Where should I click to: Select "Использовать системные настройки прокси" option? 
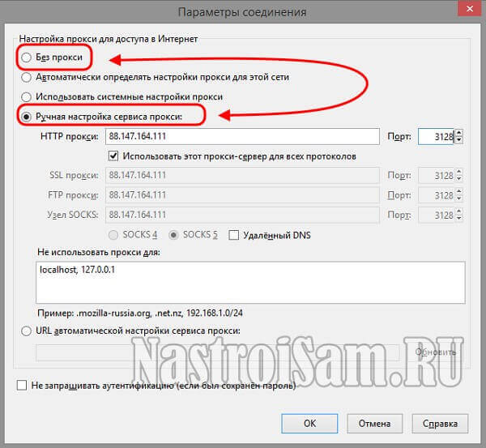[x=28, y=96]
